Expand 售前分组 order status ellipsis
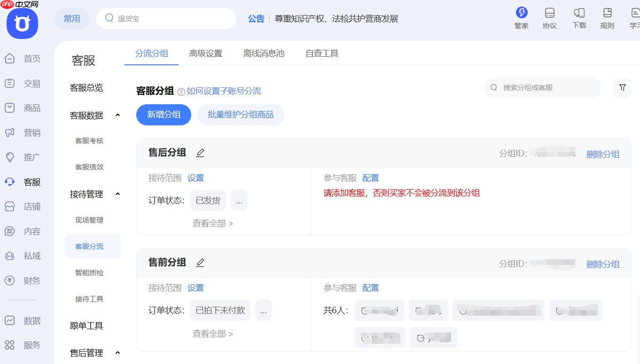This screenshot has height=364, width=640. click(264, 310)
